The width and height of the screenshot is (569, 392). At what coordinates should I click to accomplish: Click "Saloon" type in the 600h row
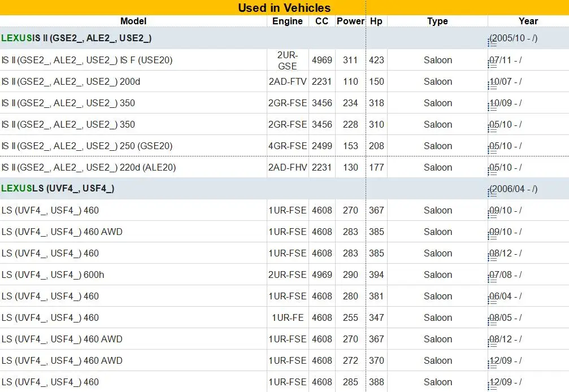[x=438, y=275]
